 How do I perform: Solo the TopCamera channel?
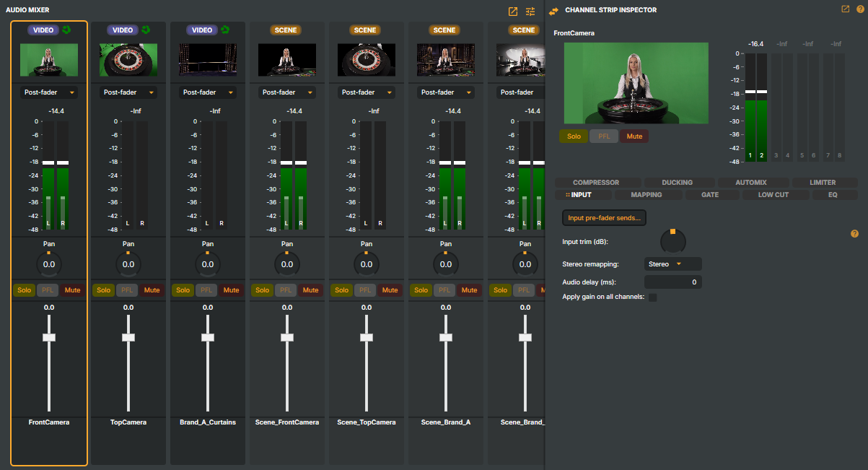[104, 290]
